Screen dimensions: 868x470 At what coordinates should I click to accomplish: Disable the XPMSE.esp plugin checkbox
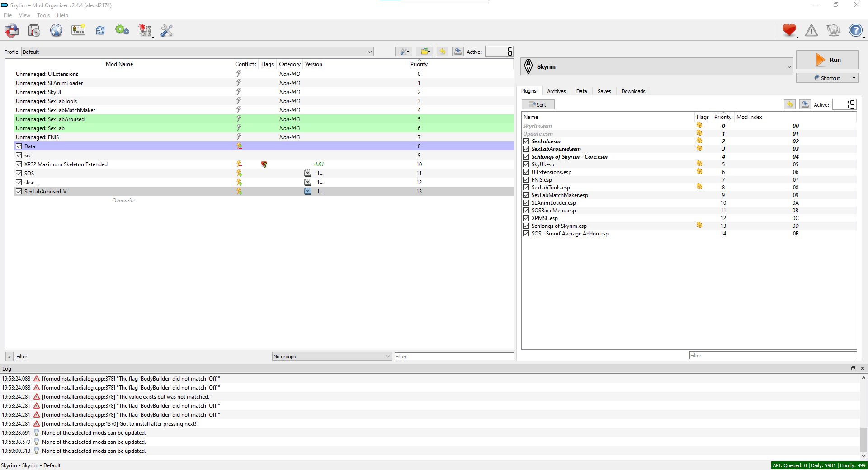(x=526, y=218)
